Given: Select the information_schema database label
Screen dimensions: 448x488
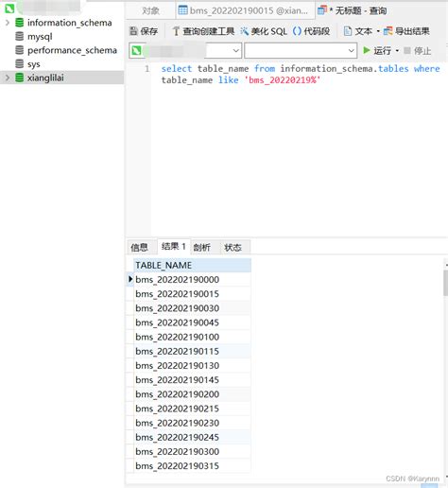Looking at the screenshot, I should coord(70,23).
